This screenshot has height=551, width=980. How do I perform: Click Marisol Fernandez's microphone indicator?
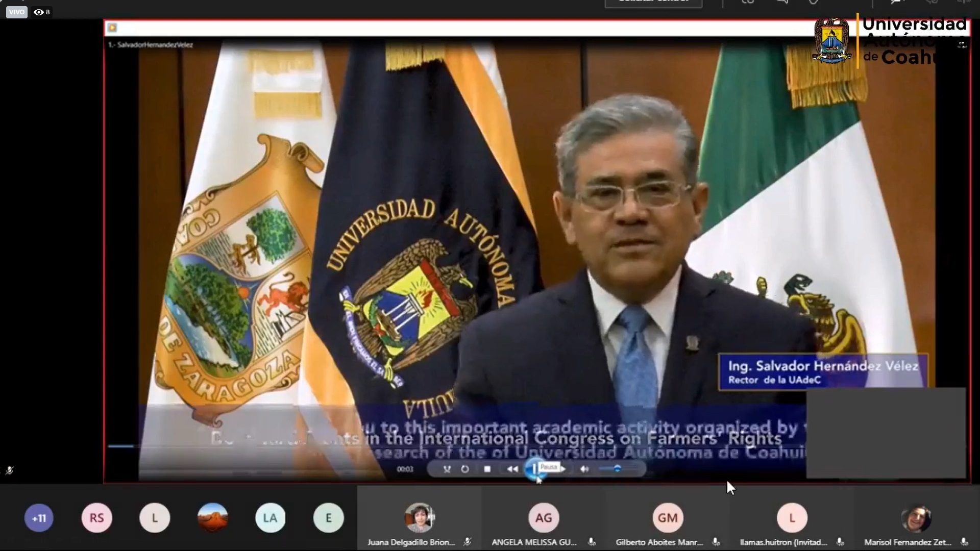(x=964, y=542)
